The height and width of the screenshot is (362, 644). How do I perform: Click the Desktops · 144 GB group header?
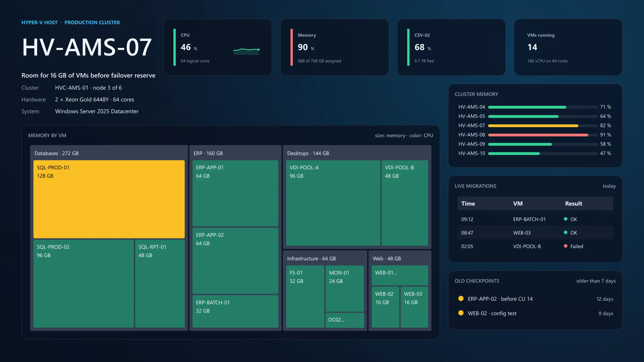308,153
